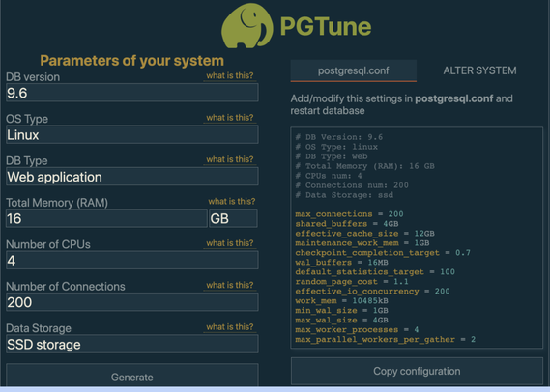The height and width of the screenshot is (392, 550).
Task: Open 'what is this?' link for DB Type
Action: pyautogui.click(x=230, y=159)
